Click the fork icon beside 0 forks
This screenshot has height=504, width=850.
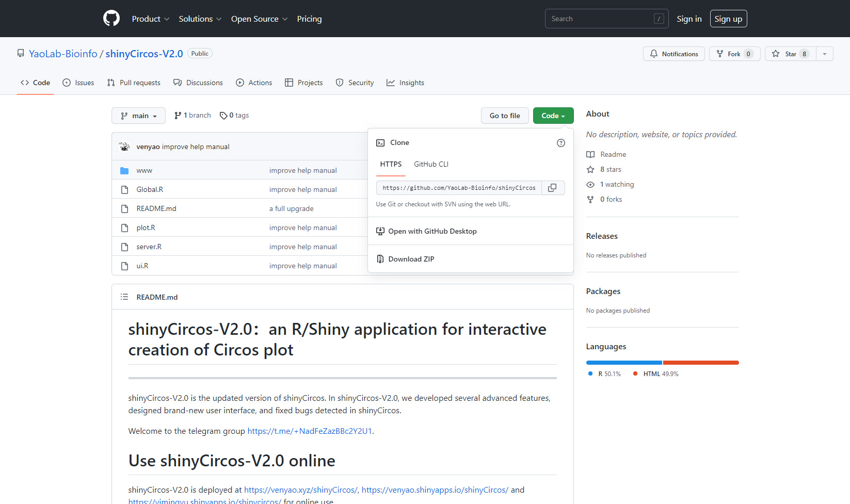[x=590, y=199]
